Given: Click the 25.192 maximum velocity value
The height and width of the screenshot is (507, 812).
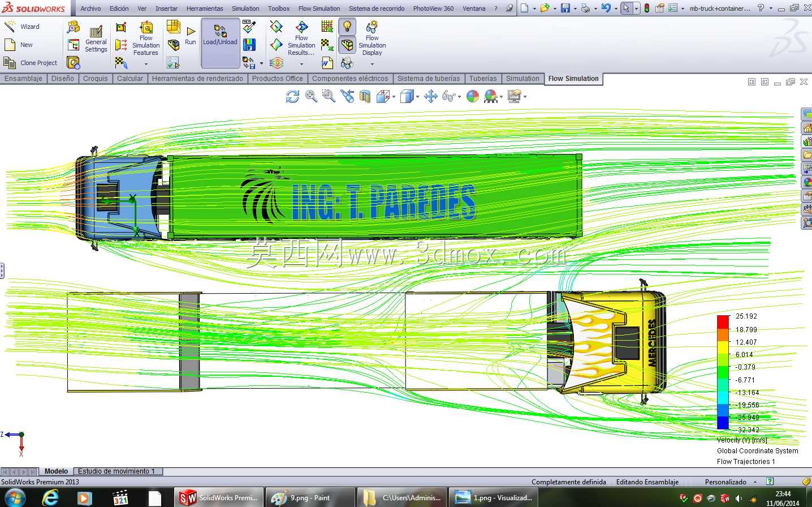Looking at the screenshot, I should coord(746,316).
